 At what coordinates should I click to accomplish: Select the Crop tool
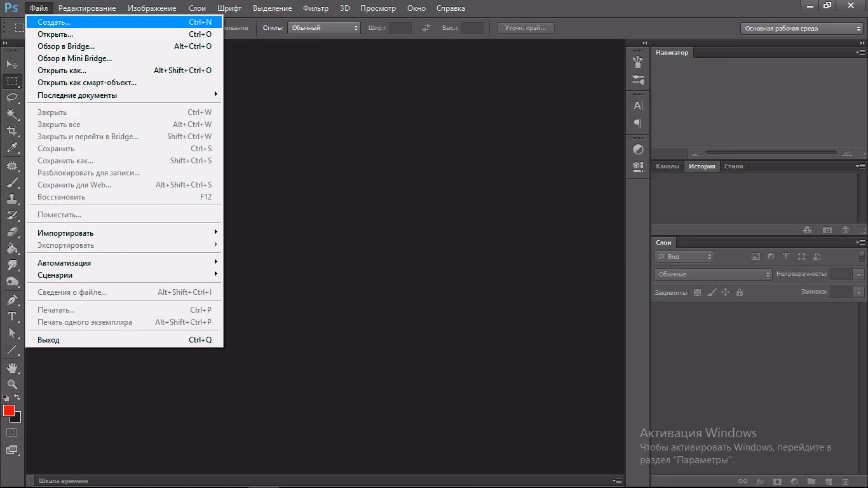(x=12, y=131)
